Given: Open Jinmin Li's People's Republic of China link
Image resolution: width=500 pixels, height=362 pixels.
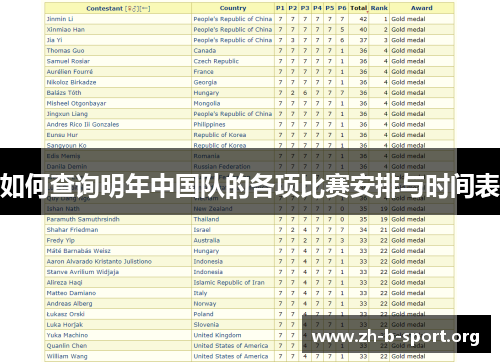Looking at the screenshot, I should pos(233,19).
